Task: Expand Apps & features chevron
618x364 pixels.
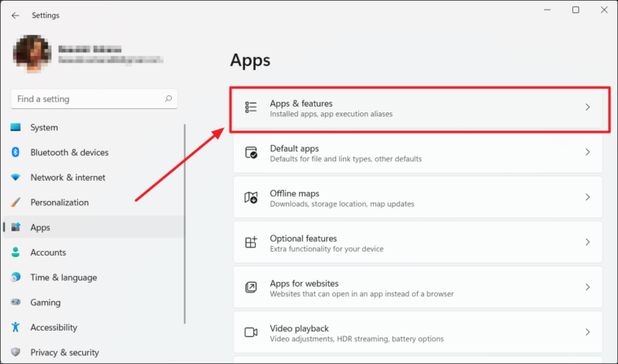Action: (x=587, y=107)
